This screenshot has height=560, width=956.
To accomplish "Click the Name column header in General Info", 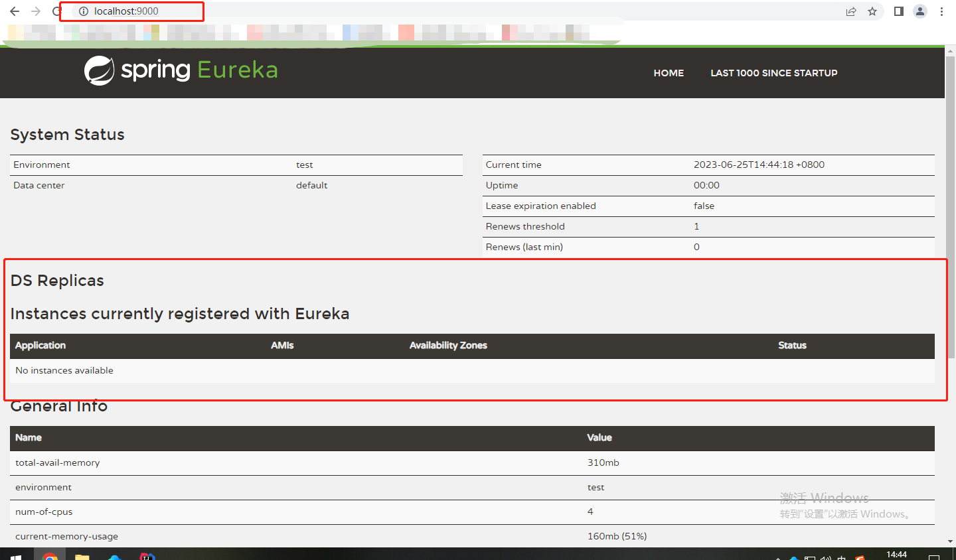I will pos(29,438).
